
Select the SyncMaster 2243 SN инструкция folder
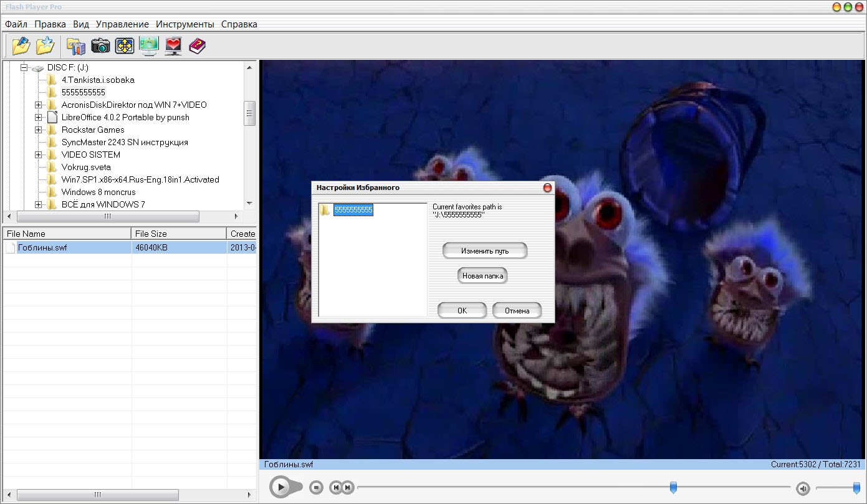125,142
